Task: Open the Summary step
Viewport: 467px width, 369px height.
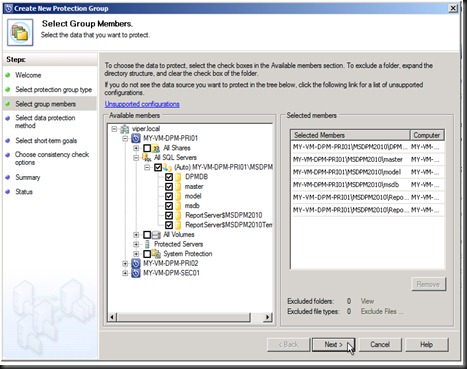Action: [28, 177]
